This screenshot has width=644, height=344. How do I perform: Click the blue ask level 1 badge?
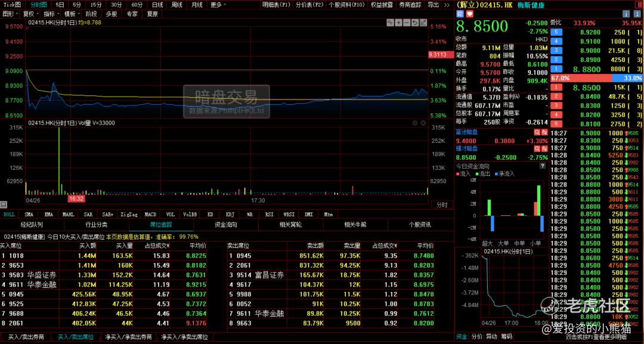pyautogui.click(x=556, y=69)
